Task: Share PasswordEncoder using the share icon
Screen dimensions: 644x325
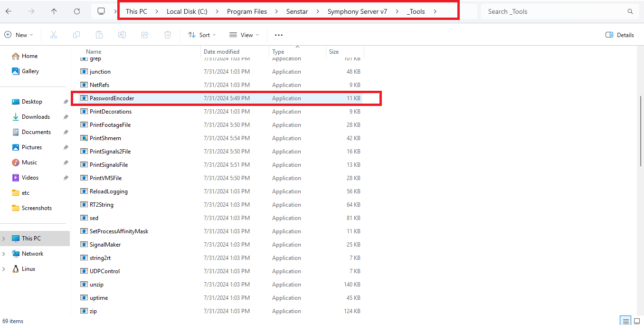Action: 145,34
